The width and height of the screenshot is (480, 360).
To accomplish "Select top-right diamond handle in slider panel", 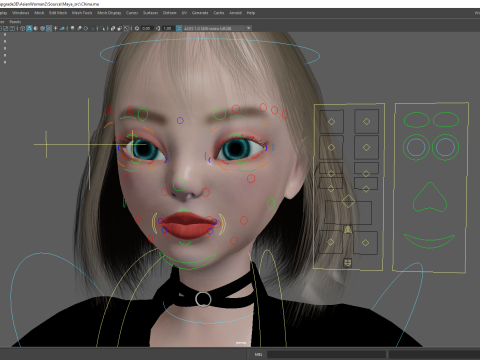I will pos(366,121).
